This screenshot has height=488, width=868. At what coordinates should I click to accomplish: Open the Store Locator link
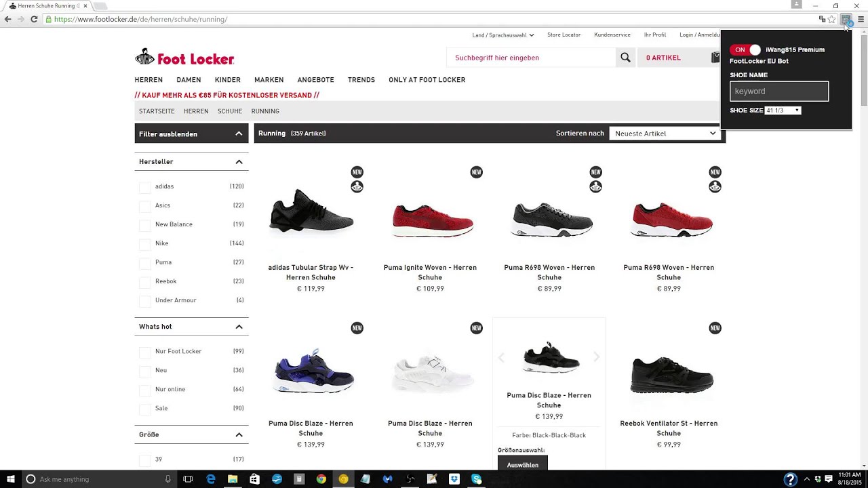pos(564,35)
